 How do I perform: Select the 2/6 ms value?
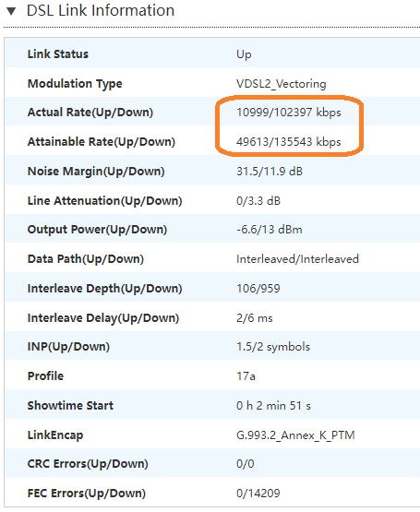click(254, 317)
